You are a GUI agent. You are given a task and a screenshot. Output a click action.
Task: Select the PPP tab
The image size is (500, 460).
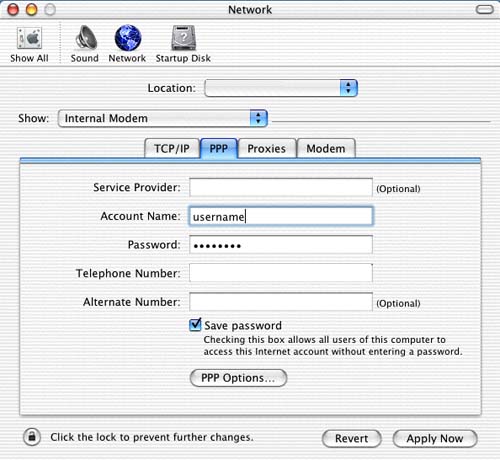tap(219, 148)
